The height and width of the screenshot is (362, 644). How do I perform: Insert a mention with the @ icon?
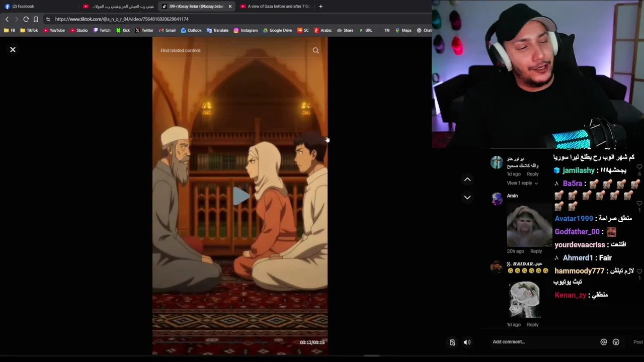(604, 342)
